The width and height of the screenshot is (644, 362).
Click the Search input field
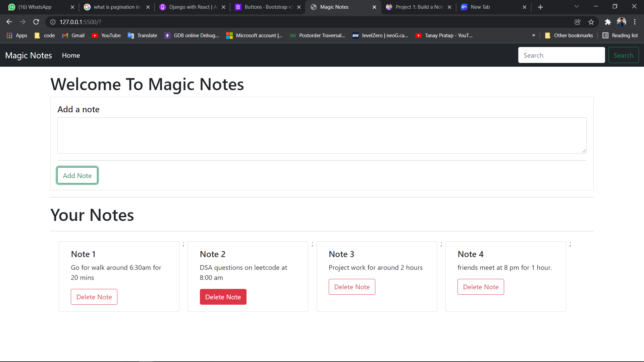click(561, 55)
